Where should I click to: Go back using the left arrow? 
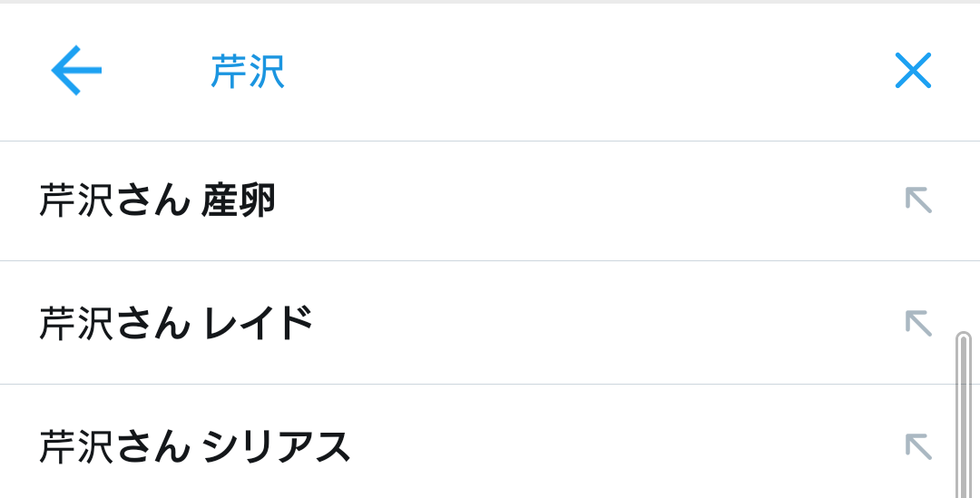tap(76, 72)
